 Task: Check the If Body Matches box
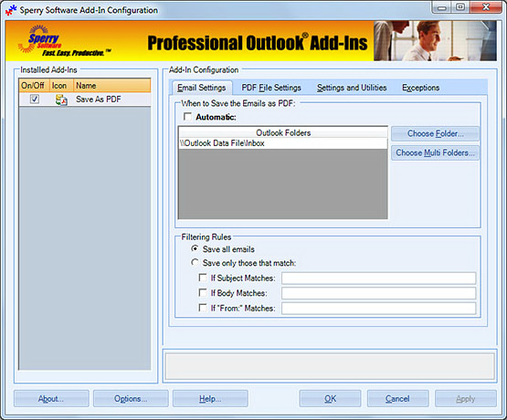point(203,293)
